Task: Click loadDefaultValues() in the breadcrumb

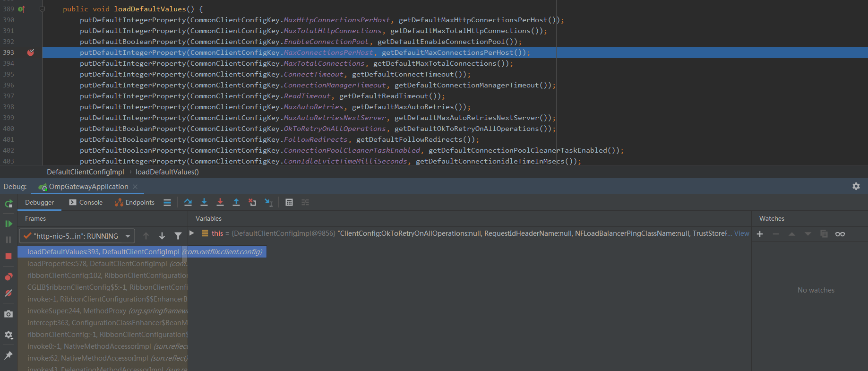Action: [167, 172]
